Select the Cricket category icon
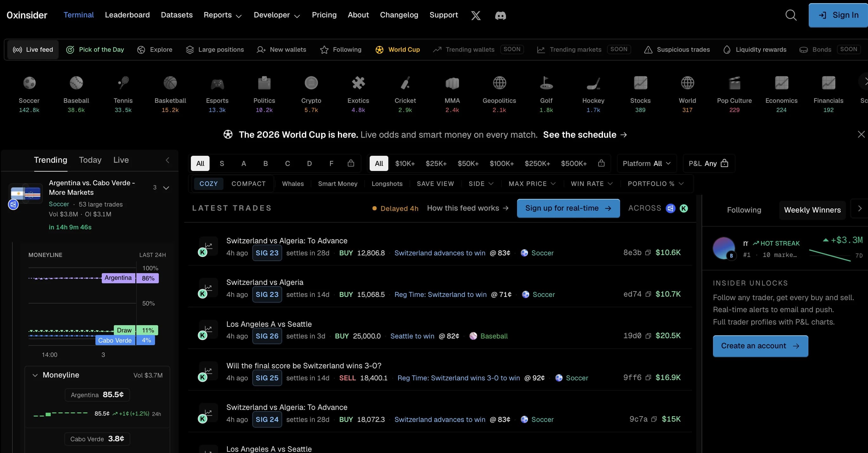Viewport: 868px width, 453px height. (405, 83)
